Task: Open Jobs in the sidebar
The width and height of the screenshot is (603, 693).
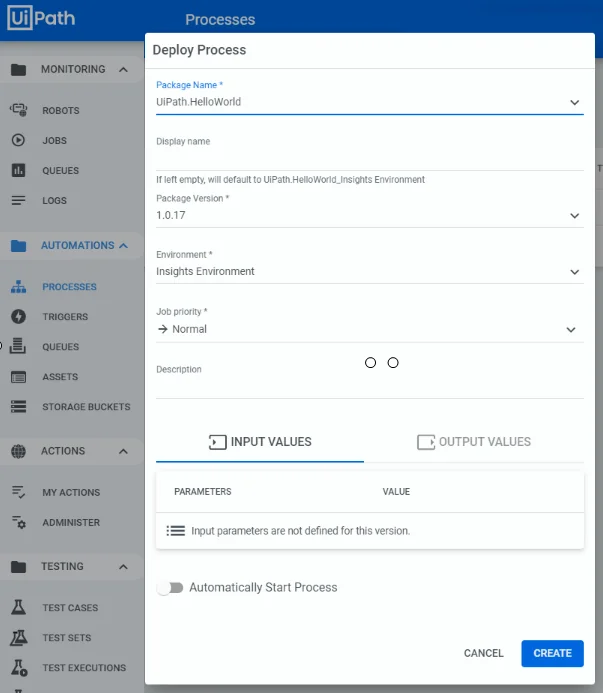Action: coord(54,141)
